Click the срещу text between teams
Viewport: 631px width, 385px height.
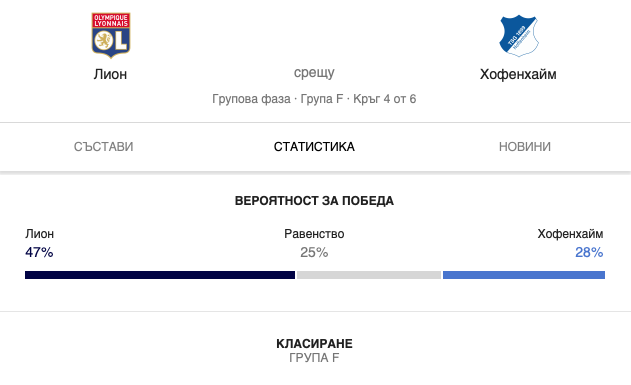[314, 73]
